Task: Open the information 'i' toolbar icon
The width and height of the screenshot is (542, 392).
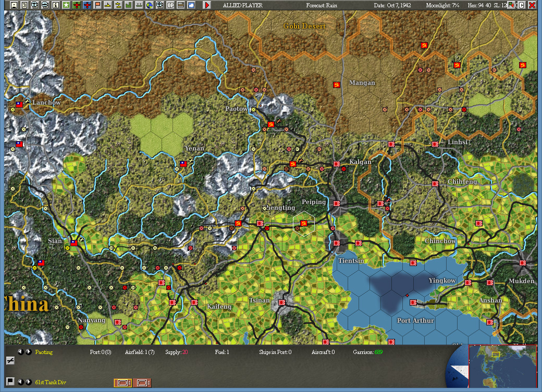Action: (56, 5)
